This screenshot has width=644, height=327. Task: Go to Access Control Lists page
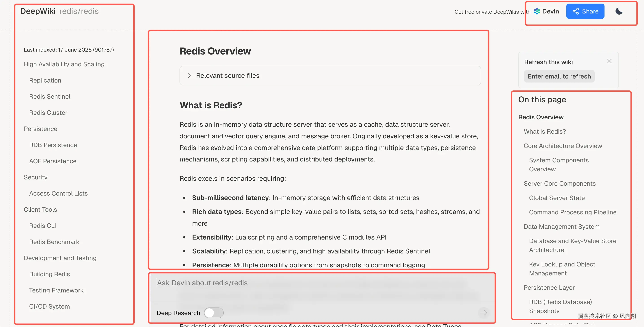coord(58,193)
